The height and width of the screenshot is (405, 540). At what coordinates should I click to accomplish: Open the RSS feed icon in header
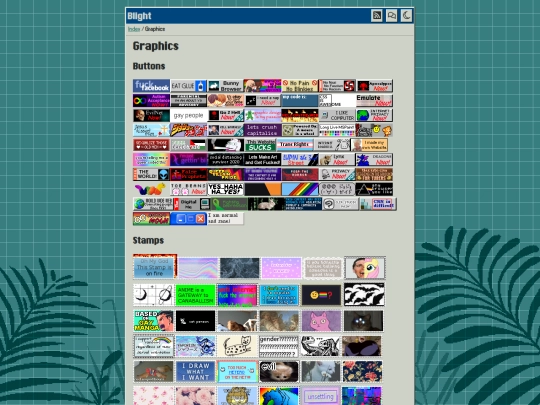(x=376, y=16)
